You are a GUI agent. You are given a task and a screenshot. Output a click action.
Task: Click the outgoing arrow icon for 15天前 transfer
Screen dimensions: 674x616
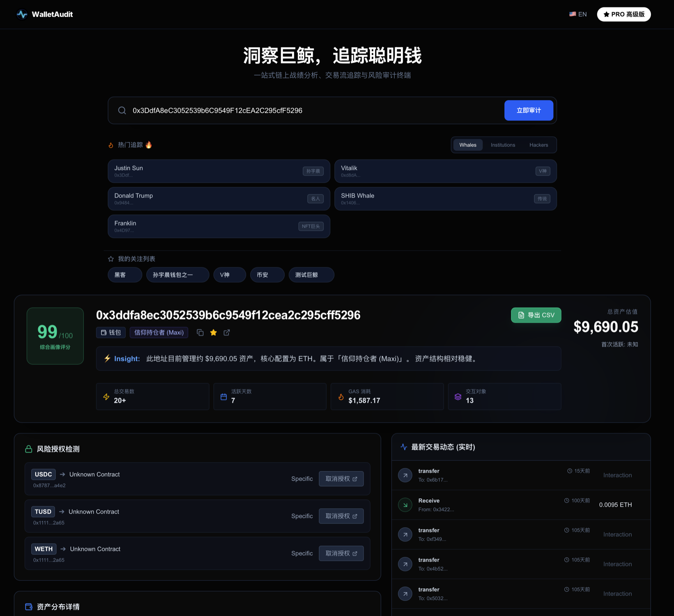[405, 475]
